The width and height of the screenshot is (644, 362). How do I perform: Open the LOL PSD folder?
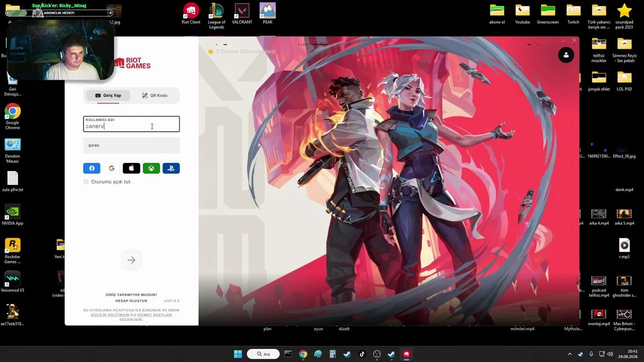point(624,81)
